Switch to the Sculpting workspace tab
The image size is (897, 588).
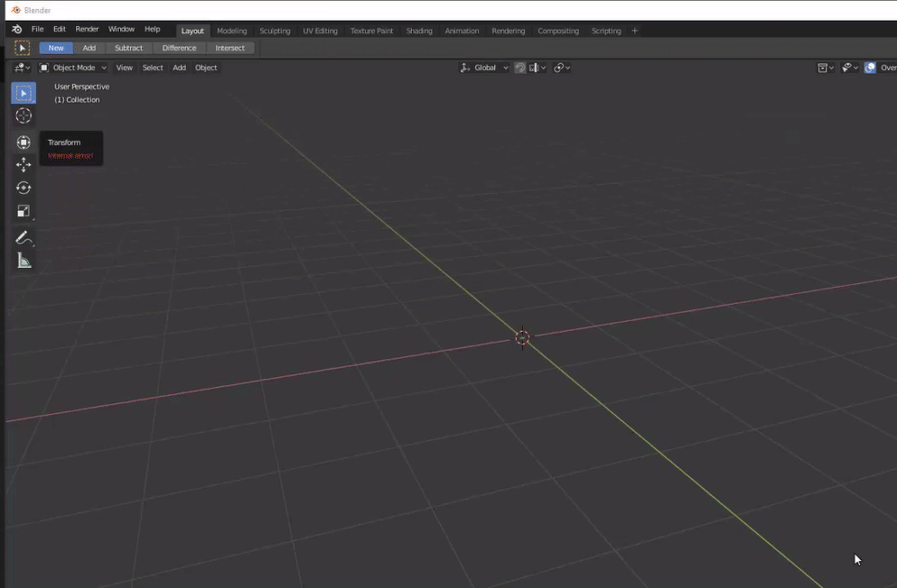point(274,30)
